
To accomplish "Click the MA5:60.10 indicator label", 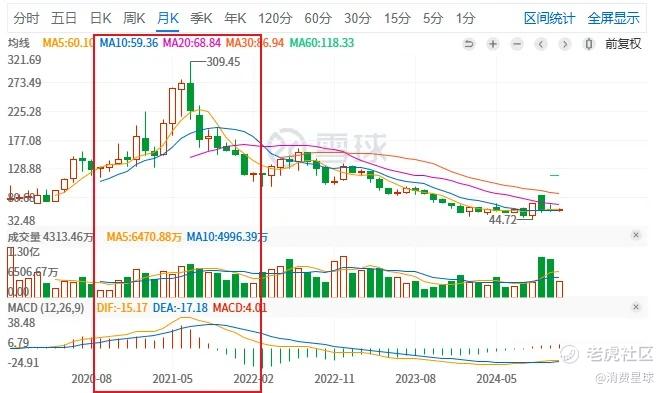I will pos(68,43).
